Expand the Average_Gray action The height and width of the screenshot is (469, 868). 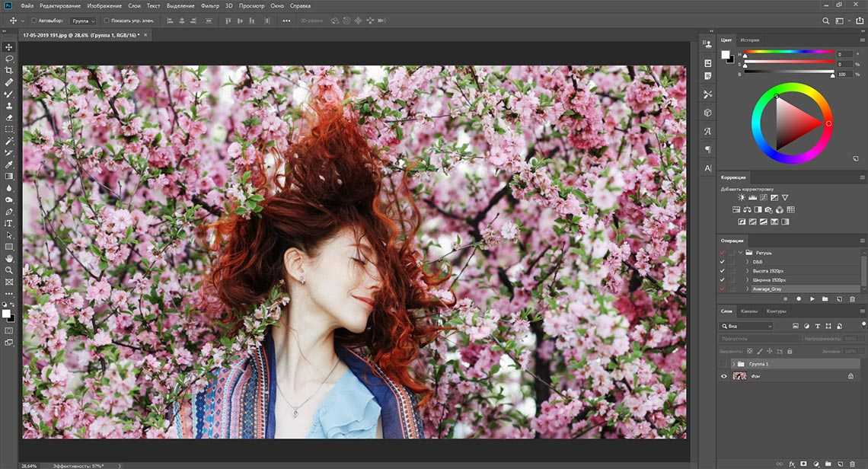(x=747, y=289)
